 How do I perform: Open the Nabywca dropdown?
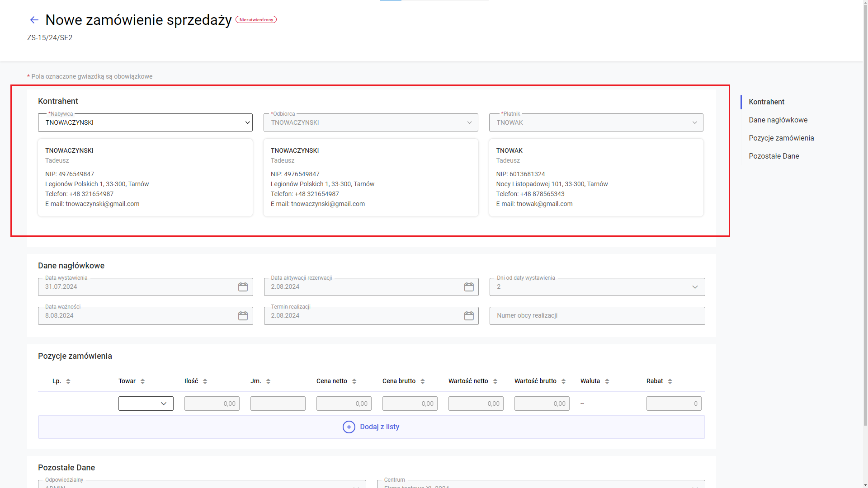tap(145, 122)
